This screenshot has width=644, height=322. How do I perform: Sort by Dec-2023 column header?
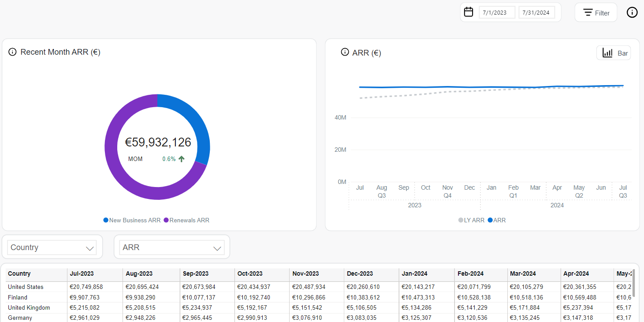coord(372,273)
